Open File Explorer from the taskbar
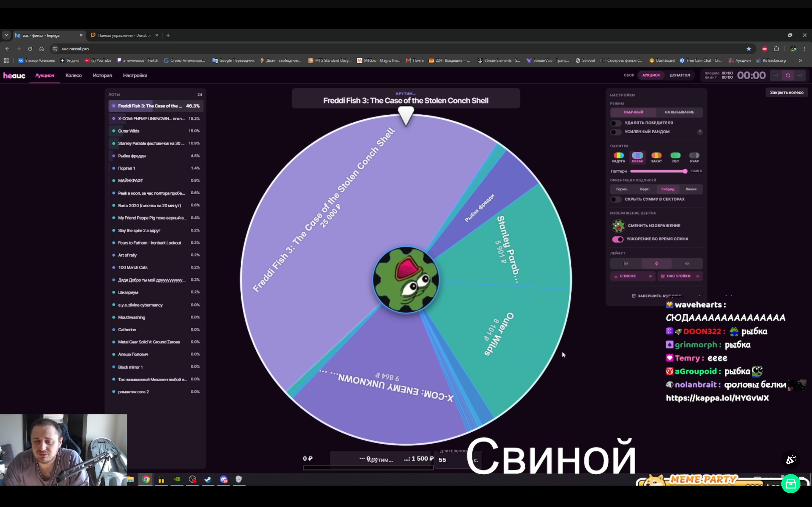The image size is (812, 507). click(x=130, y=480)
